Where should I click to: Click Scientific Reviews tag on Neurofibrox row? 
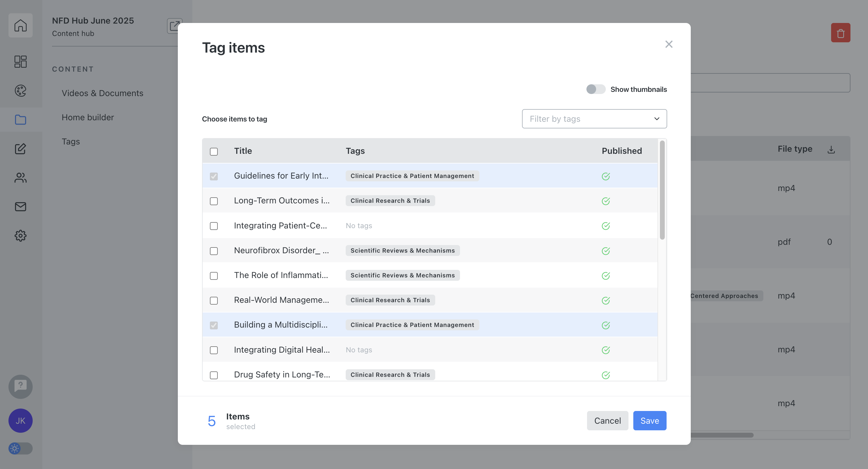point(402,251)
